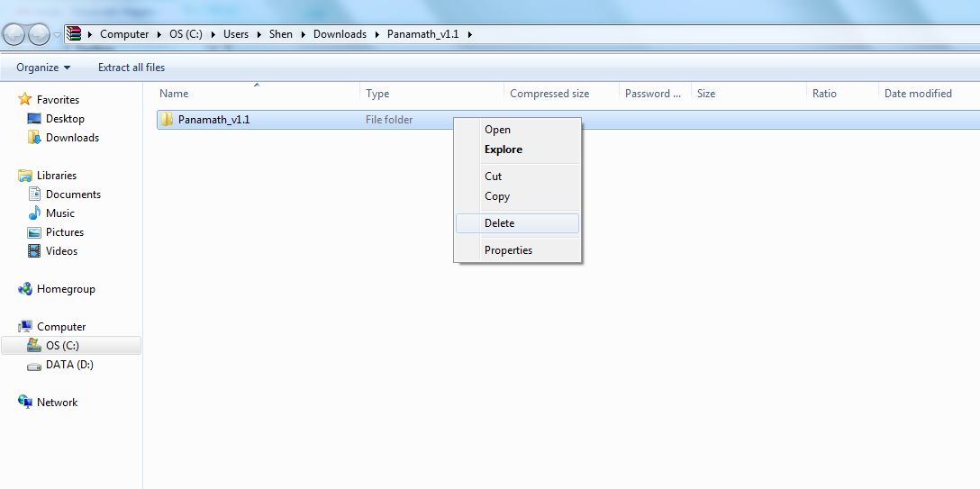Select Homegroup in navigation pane
980x489 pixels.
67,289
